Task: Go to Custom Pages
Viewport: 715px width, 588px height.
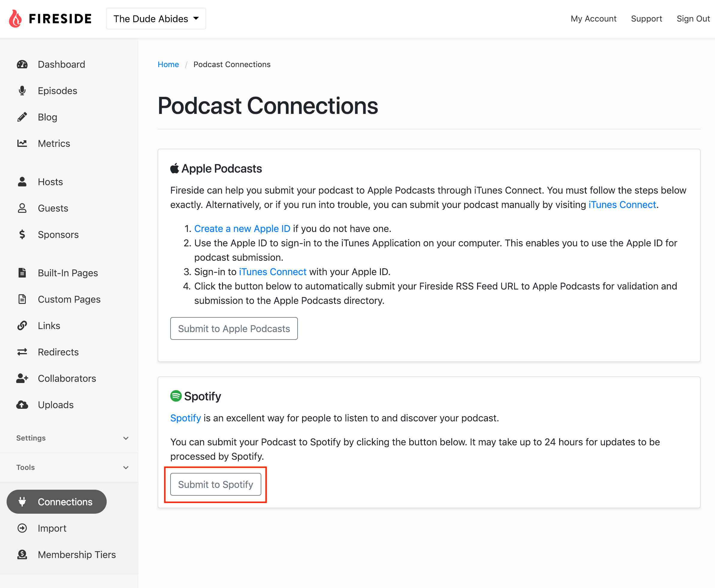Action: 69,299
